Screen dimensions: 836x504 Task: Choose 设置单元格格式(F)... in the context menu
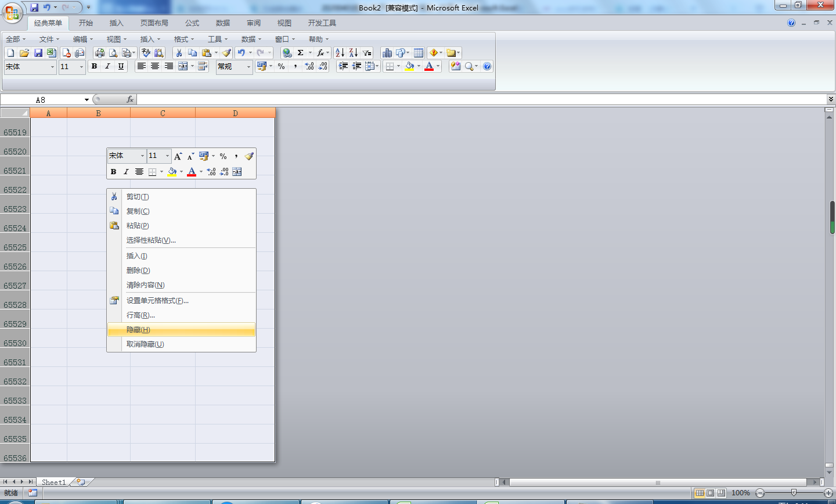point(181,301)
